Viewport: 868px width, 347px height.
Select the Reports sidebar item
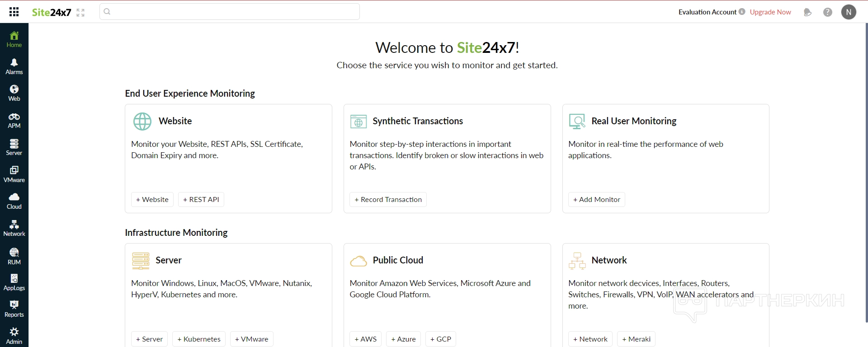click(x=14, y=309)
